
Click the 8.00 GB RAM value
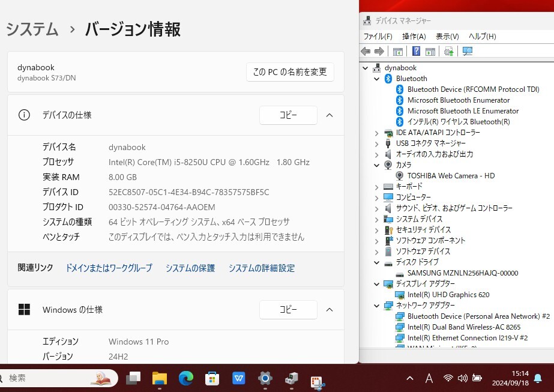pos(122,177)
